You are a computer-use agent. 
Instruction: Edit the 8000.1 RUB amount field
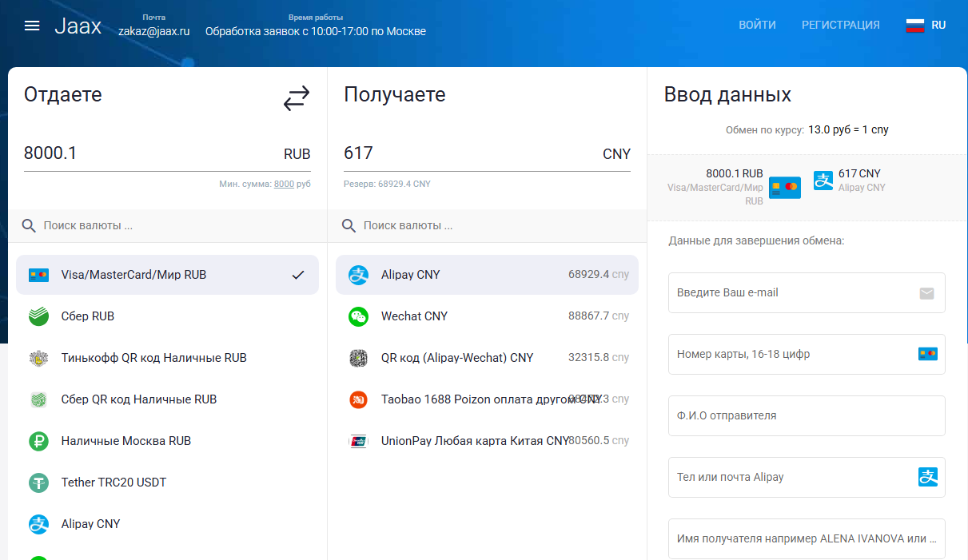(x=167, y=153)
